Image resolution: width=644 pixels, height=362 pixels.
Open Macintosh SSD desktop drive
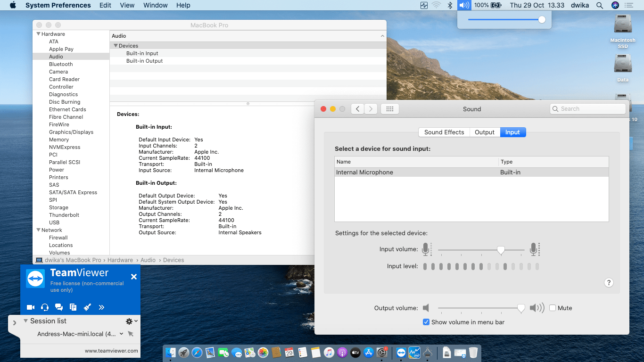[x=623, y=31]
